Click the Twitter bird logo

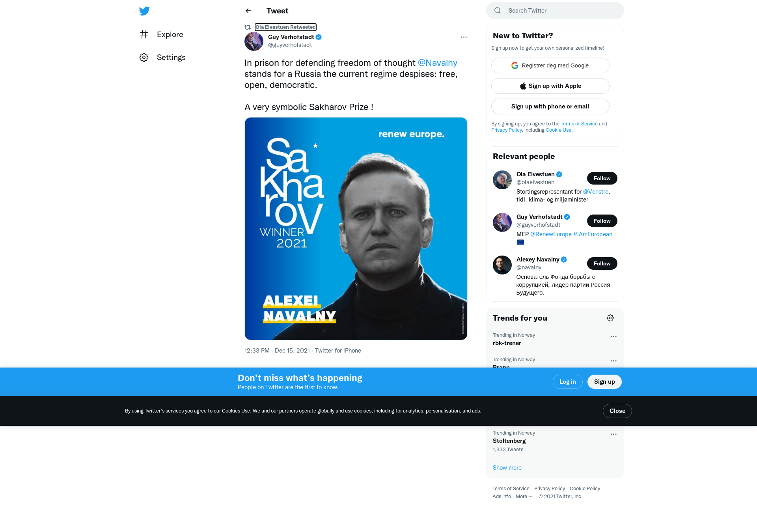point(144,11)
